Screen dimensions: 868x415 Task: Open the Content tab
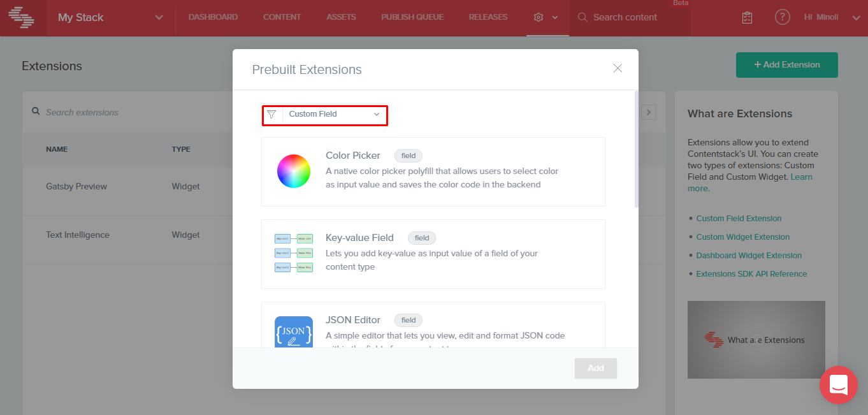282,17
